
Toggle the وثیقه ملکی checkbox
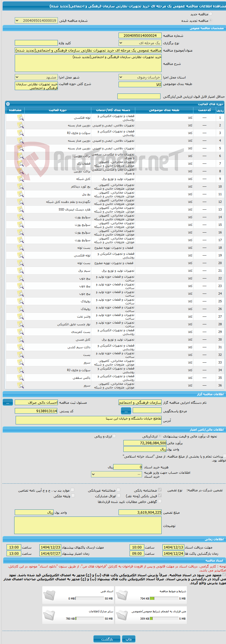pyautogui.click(x=73, y=496)
